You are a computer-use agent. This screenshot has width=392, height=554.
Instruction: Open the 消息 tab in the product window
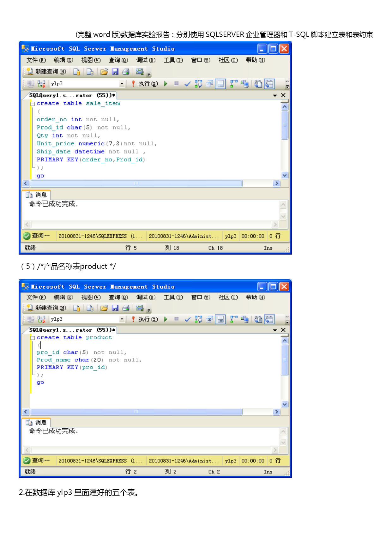point(36,422)
